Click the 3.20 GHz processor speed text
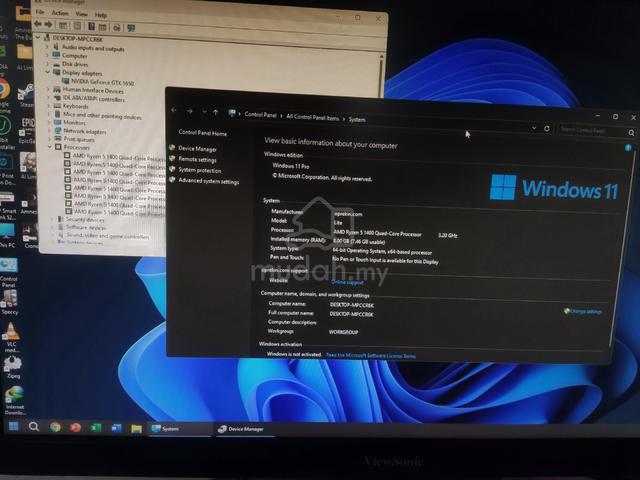Image resolution: width=640 pixels, height=480 pixels. pyautogui.click(x=447, y=236)
